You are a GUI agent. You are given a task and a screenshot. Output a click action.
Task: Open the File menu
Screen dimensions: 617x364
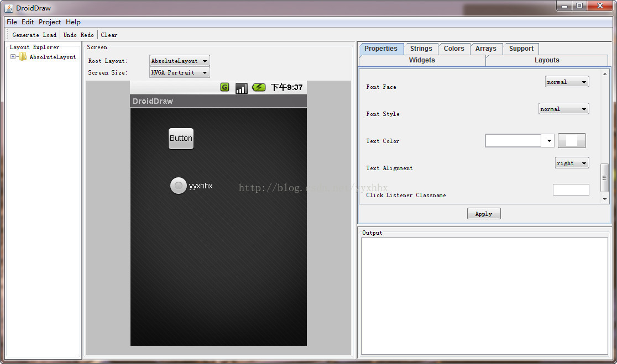(x=12, y=22)
